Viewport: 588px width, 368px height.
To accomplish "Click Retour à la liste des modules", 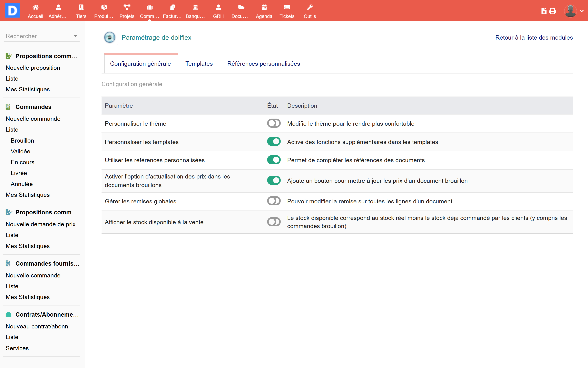I will point(534,38).
